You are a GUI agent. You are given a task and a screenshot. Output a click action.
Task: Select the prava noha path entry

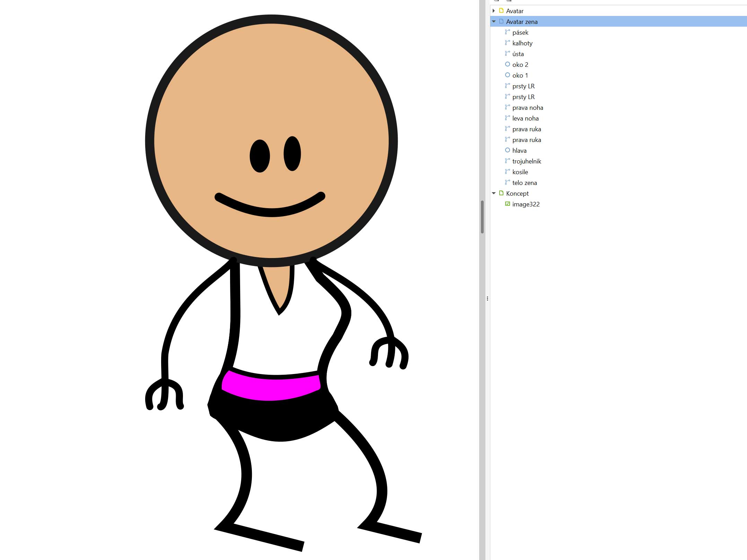pyautogui.click(x=527, y=108)
